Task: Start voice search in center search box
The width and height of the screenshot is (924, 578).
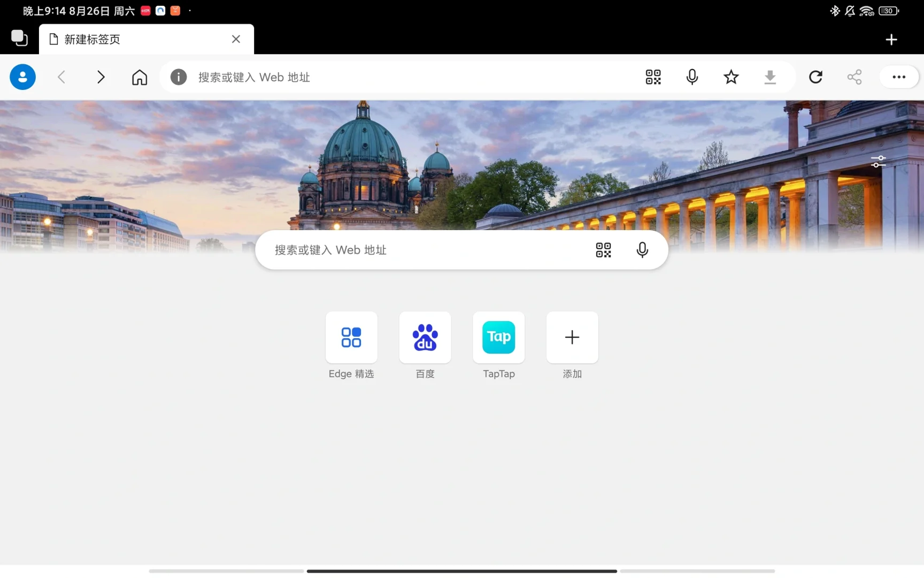Action: click(642, 250)
